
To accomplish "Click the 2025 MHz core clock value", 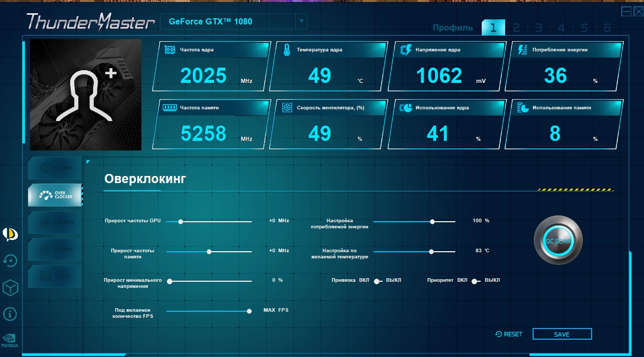I will pos(203,76).
